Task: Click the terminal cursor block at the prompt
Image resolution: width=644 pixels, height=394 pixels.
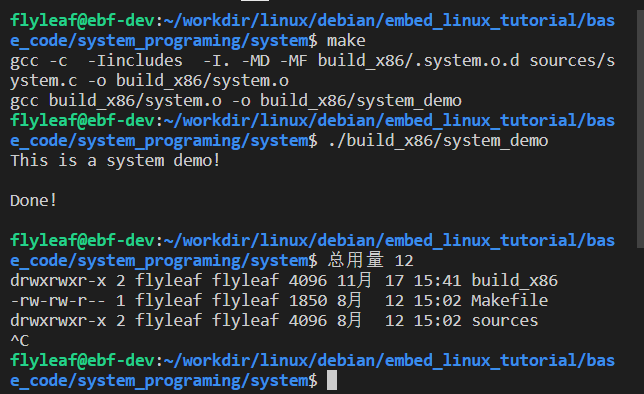Action: pyautogui.click(x=332, y=380)
